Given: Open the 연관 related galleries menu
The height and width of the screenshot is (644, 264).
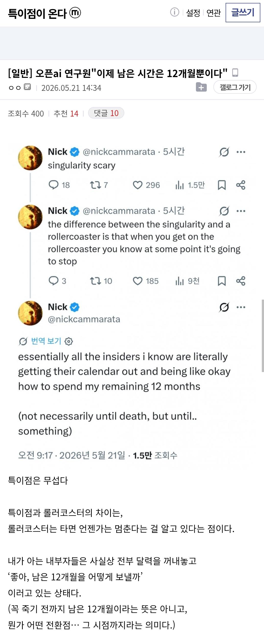Looking at the screenshot, I should (214, 13).
